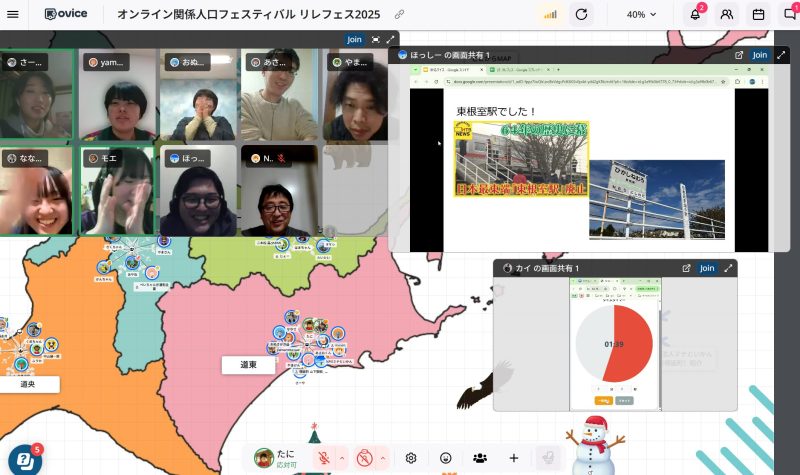This screenshot has width=800, height=475.
Task: Open the plus add-object menu
Action: pyautogui.click(x=514, y=458)
